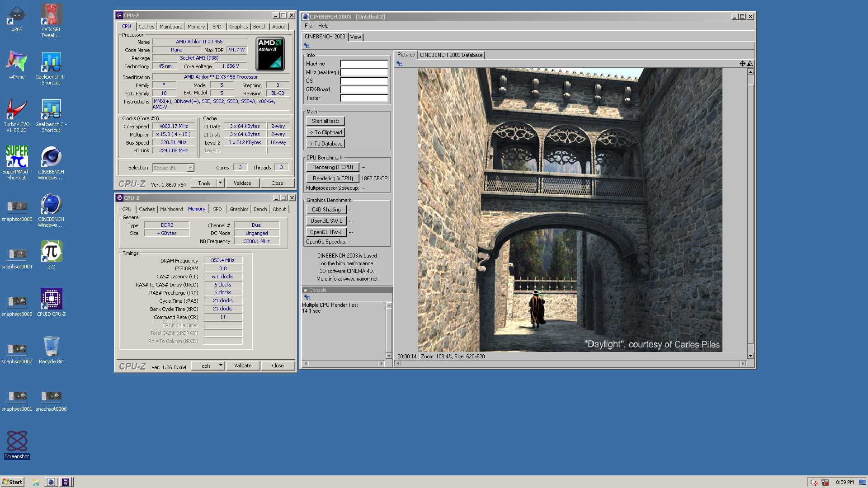
Task: Switch to the CINEBENCH taskbar button
Action: coord(51,482)
